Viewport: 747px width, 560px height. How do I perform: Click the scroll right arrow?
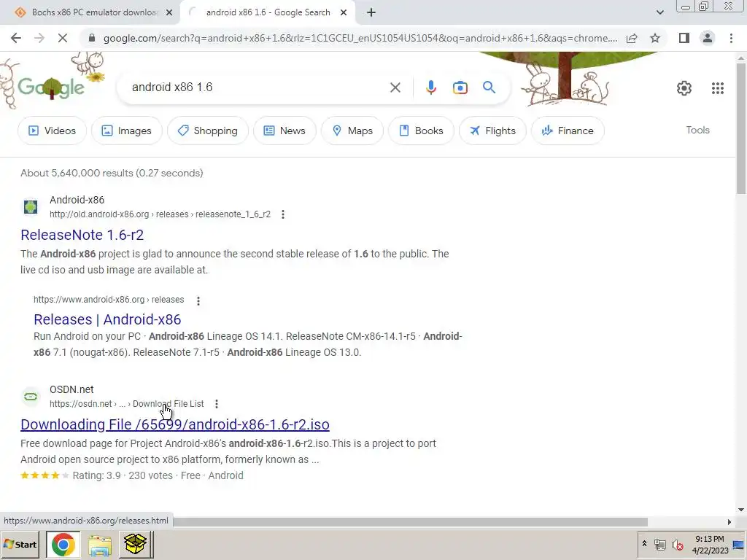[x=729, y=522]
